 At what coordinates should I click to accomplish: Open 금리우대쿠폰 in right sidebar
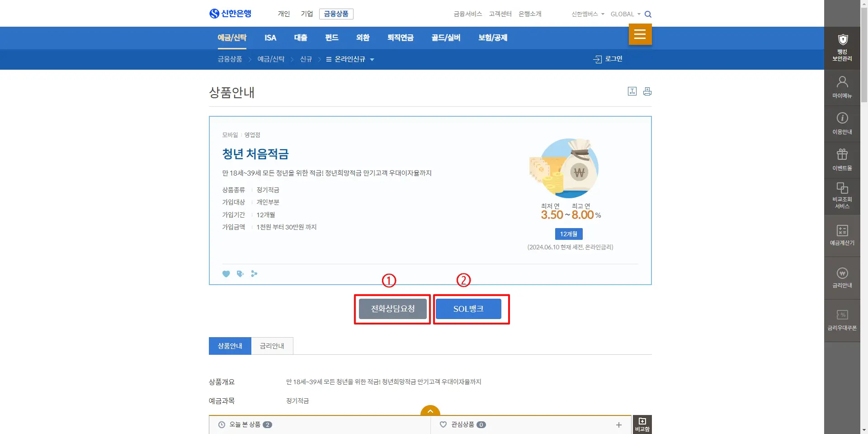[x=842, y=320]
